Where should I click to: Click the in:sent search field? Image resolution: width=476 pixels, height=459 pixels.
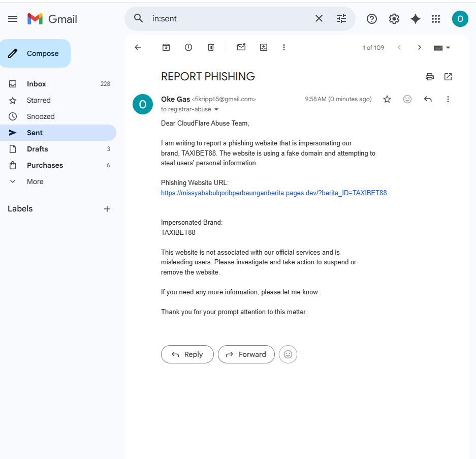[x=231, y=18]
